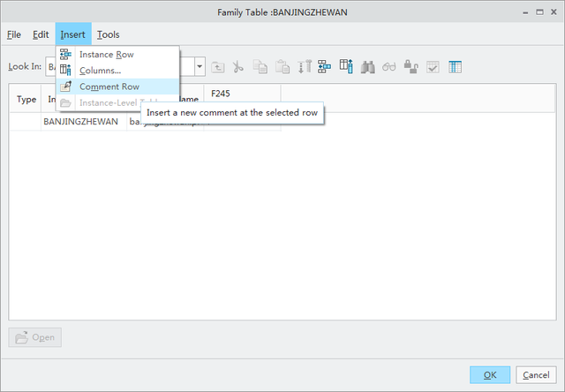Click the verify instances checkmark icon
This screenshot has height=392, width=565.
pyautogui.click(x=433, y=67)
